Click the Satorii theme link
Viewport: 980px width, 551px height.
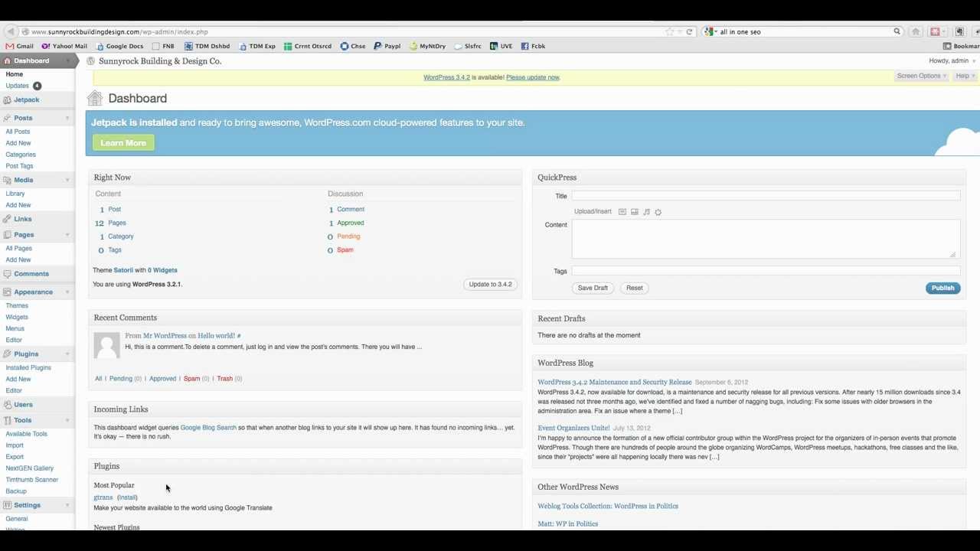(123, 270)
